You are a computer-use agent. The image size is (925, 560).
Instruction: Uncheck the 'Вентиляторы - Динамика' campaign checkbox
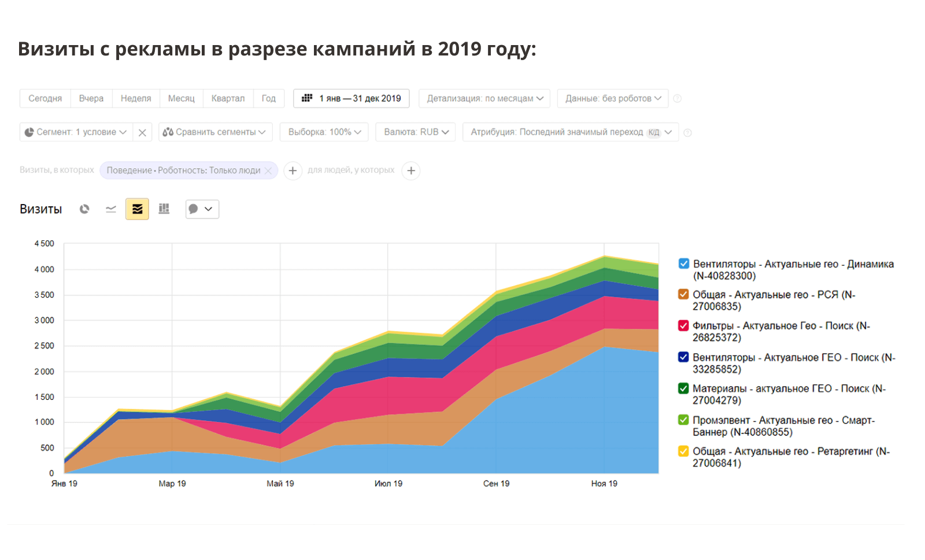(684, 264)
